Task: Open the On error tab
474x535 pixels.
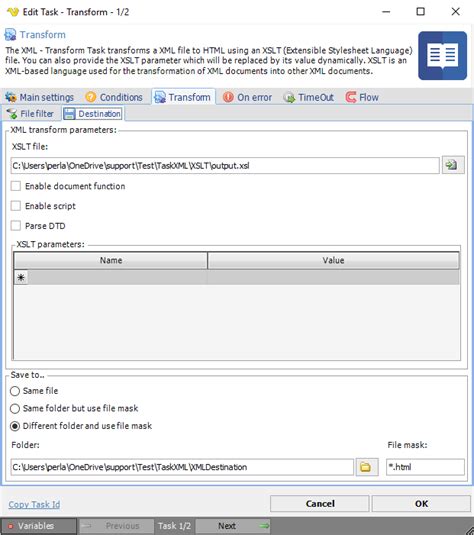Action: pos(247,97)
